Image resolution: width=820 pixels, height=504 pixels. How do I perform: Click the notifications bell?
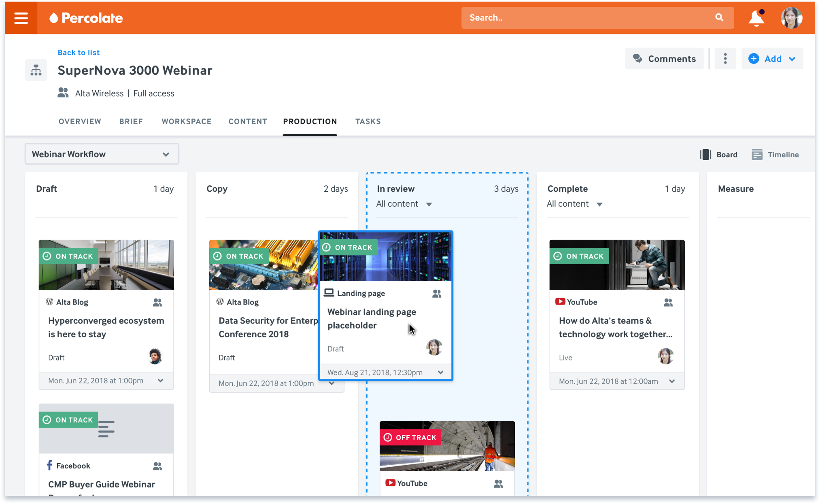click(x=756, y=18)
